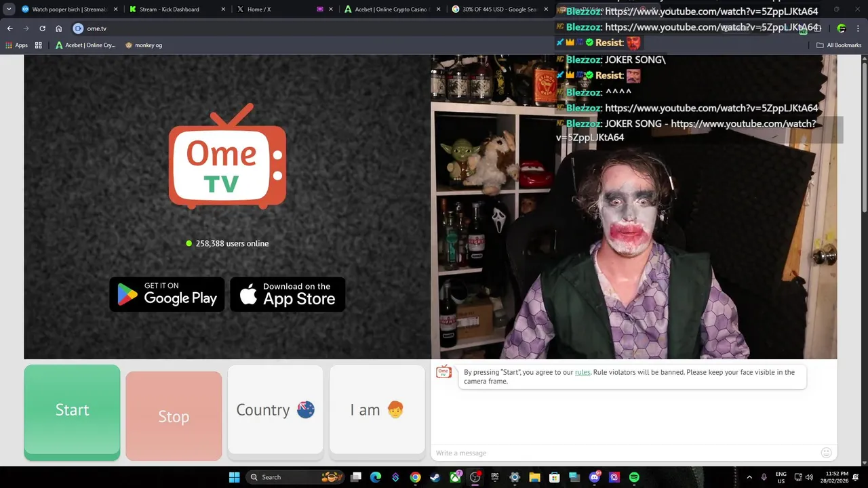This screenshot has height=488, width=868.
Task: Open File Explorer from the taskbar
Action: tap(534, 477)
